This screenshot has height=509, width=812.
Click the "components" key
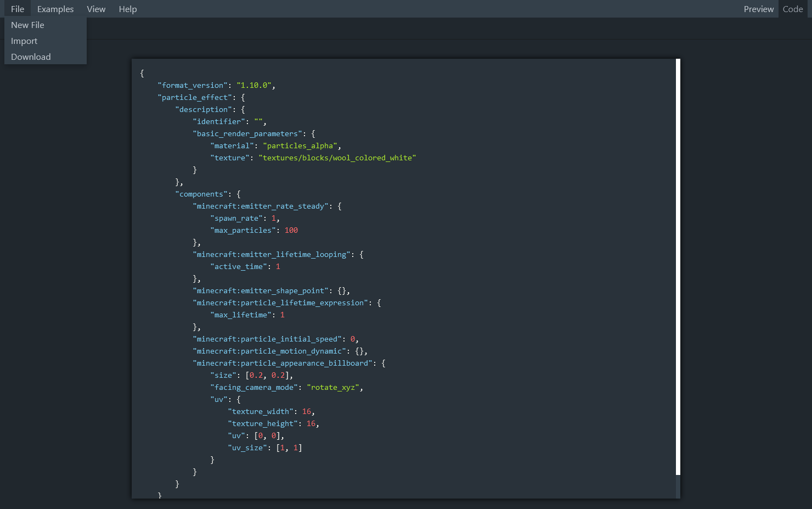201,194
